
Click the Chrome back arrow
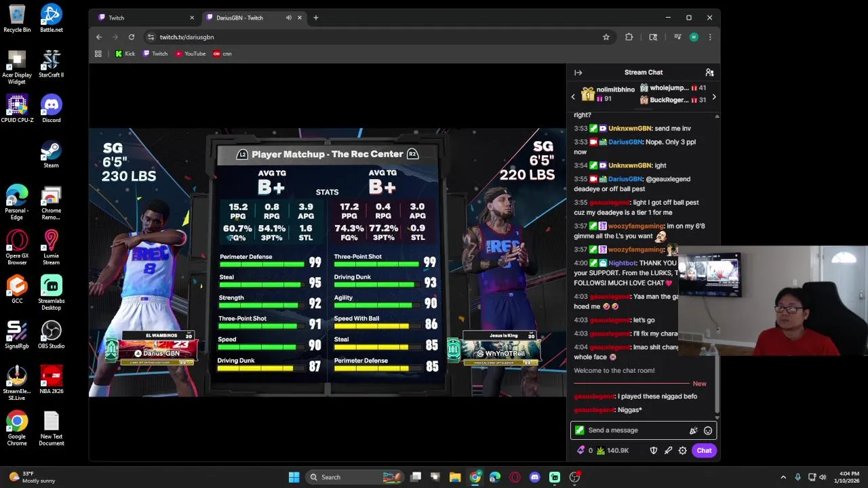99,37
